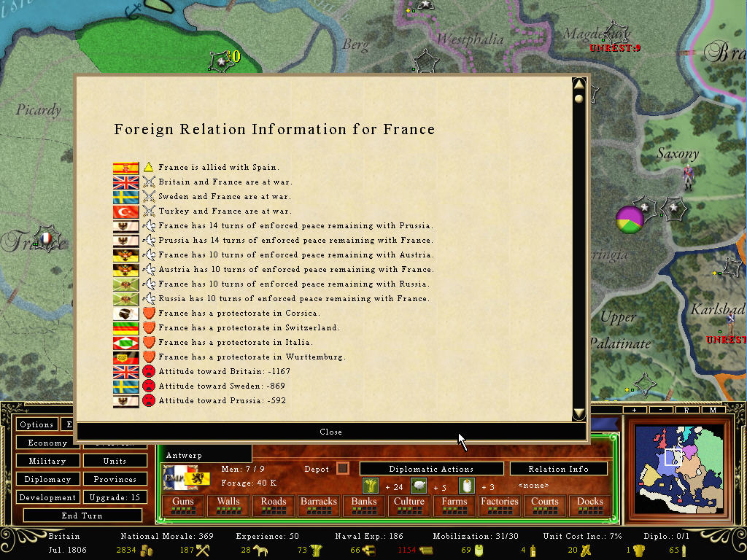Image resolution: width=747 pixels, height=560 pixels.
Task: Select the Guns development button
Action: tap(183, 505)
